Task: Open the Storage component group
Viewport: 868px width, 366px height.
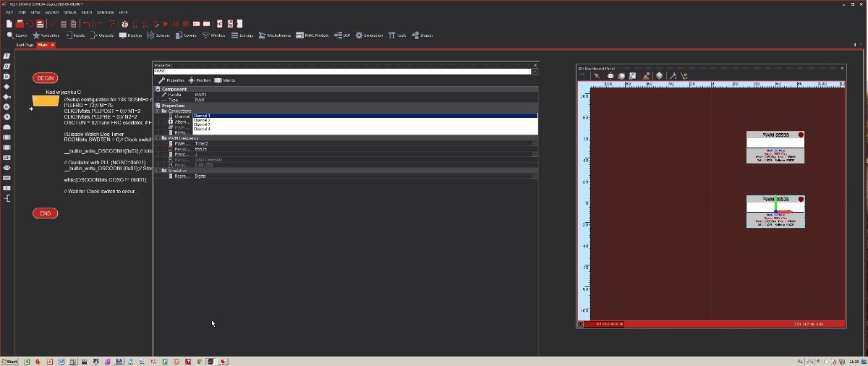Action: click(x=242, y=35)
